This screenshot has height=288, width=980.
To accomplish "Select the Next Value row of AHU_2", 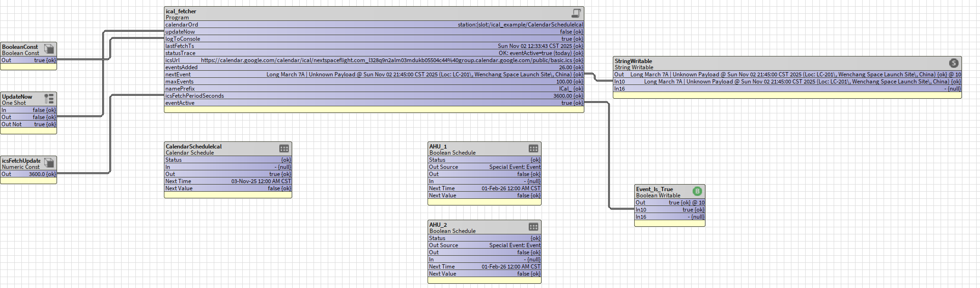I will coord(484,274).
